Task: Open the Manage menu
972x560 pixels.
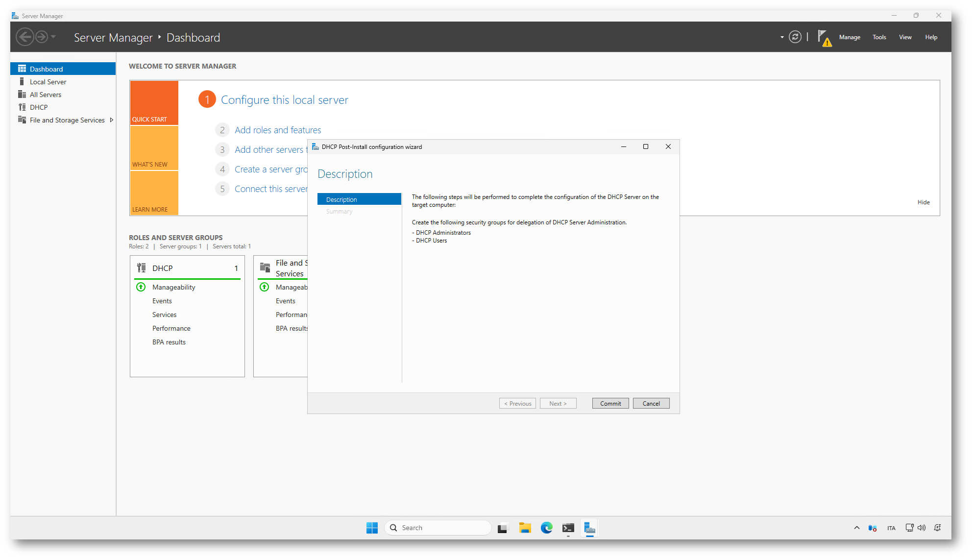Action: (850, 37)
